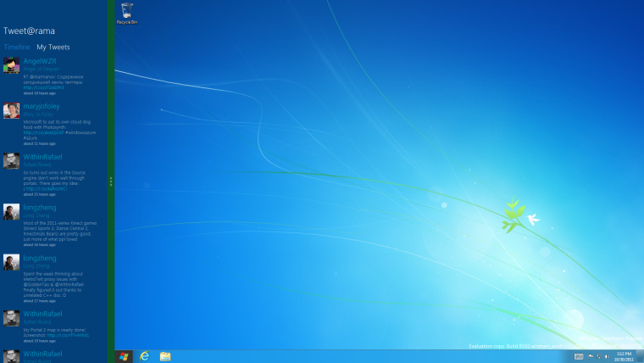Viewport: 644px width, 363px height.
Task: Click the network icon in system tray
Action: pos(599,356)
